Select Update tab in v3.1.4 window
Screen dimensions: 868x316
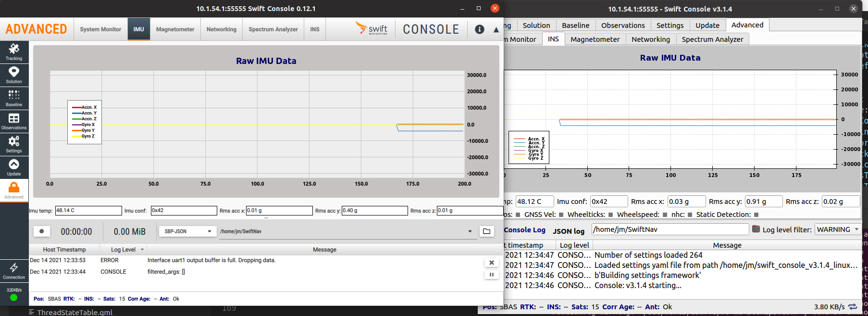point(707,25)
